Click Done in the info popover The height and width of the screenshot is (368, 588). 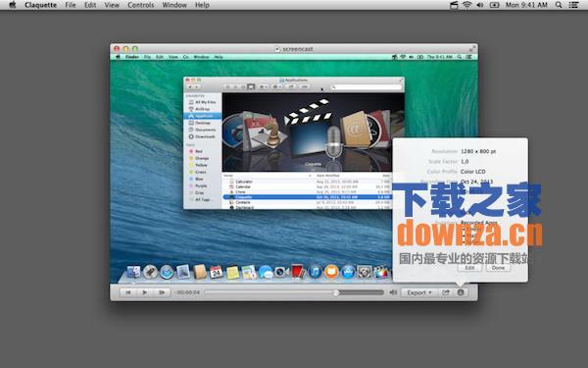(498, 268)
